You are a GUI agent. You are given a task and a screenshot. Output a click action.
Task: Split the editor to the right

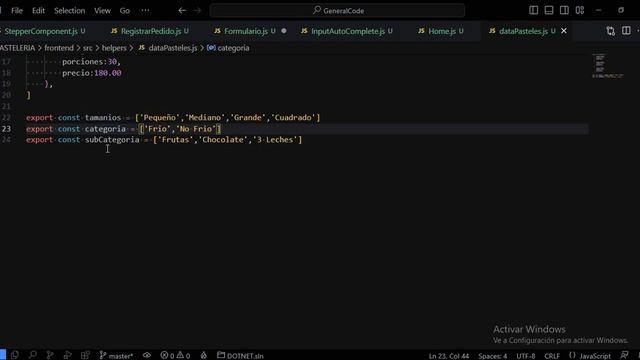pyautogui.click(x=626, y=31)
